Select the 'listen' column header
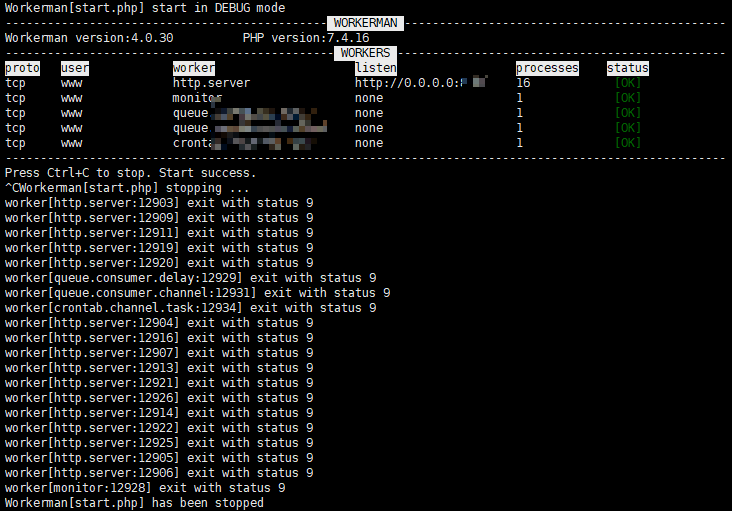Image resolution: width=732 pixels, height=511 pixels. pyautogui.click(x=375, y=68)
